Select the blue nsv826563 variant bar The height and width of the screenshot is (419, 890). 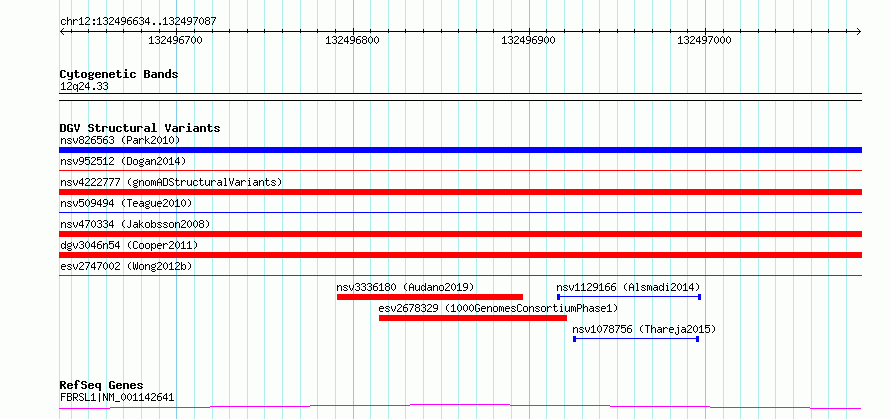[x=460, y=150]
